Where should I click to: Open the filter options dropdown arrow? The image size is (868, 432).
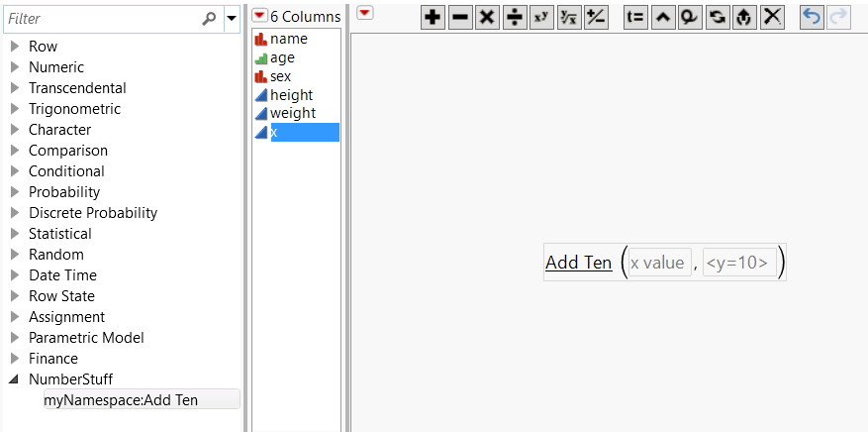232,18
